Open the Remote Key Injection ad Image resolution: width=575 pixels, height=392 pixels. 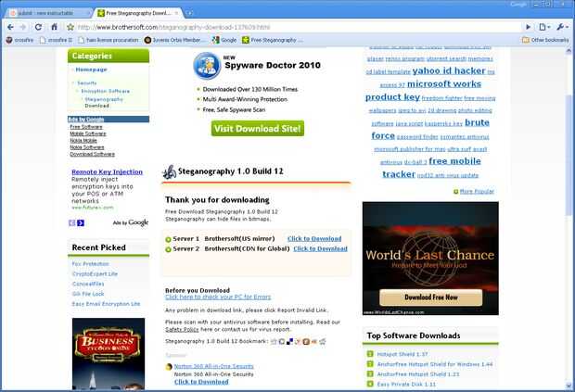[x=107, y=171]
